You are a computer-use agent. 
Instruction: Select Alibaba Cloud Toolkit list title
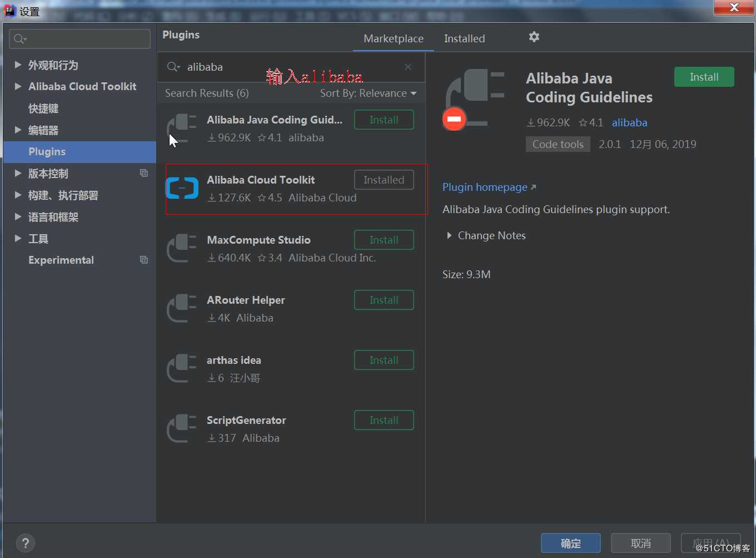pyautogui.click(x=261, y=180)
